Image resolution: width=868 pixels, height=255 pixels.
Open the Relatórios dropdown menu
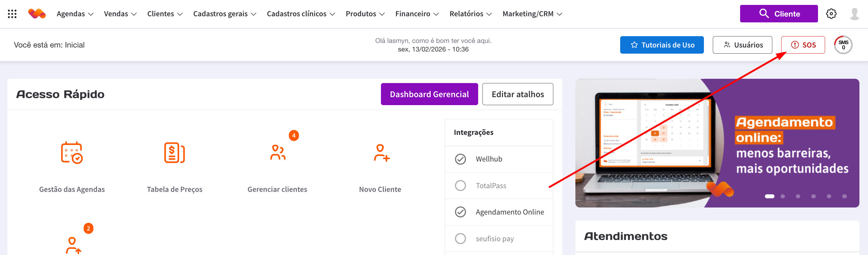(x=470, y=14)
